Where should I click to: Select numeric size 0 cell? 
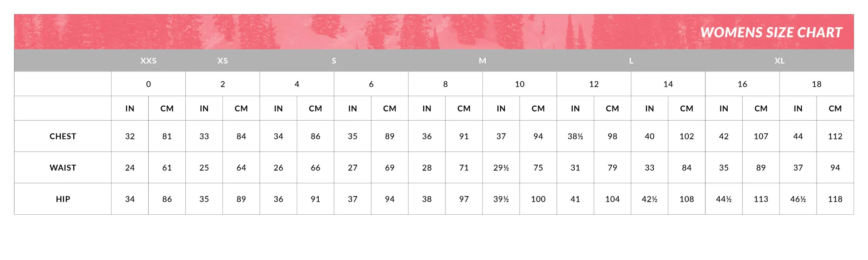[148, 84]
